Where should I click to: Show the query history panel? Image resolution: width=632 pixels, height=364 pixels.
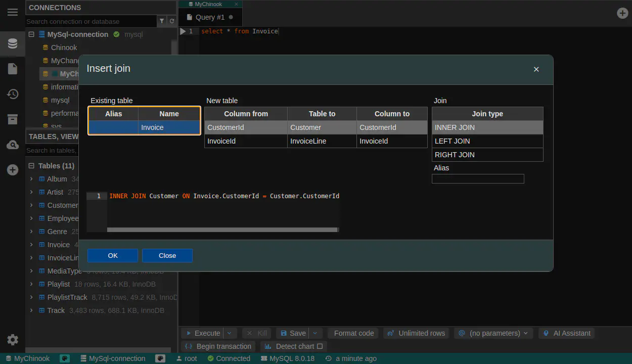tap(13, 94)
